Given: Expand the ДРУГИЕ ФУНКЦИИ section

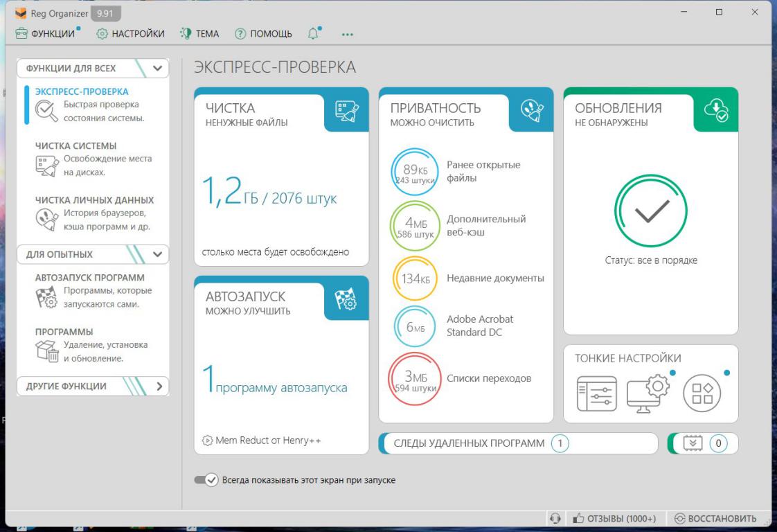Looking at the screenshot, I should [159, 386].
